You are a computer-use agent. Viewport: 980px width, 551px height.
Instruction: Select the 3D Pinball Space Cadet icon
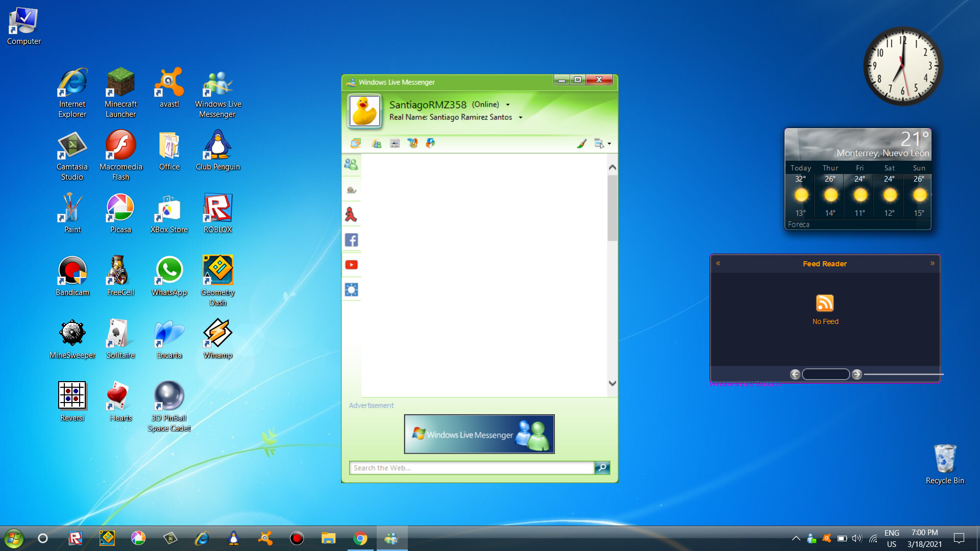tap(169, 407)
